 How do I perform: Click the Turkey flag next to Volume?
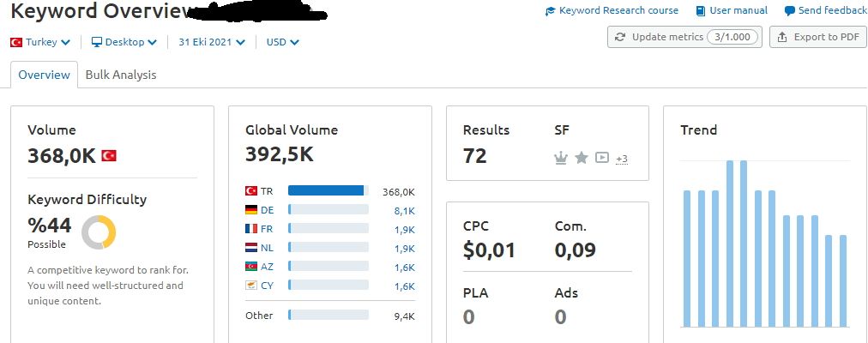coord(109,156)
